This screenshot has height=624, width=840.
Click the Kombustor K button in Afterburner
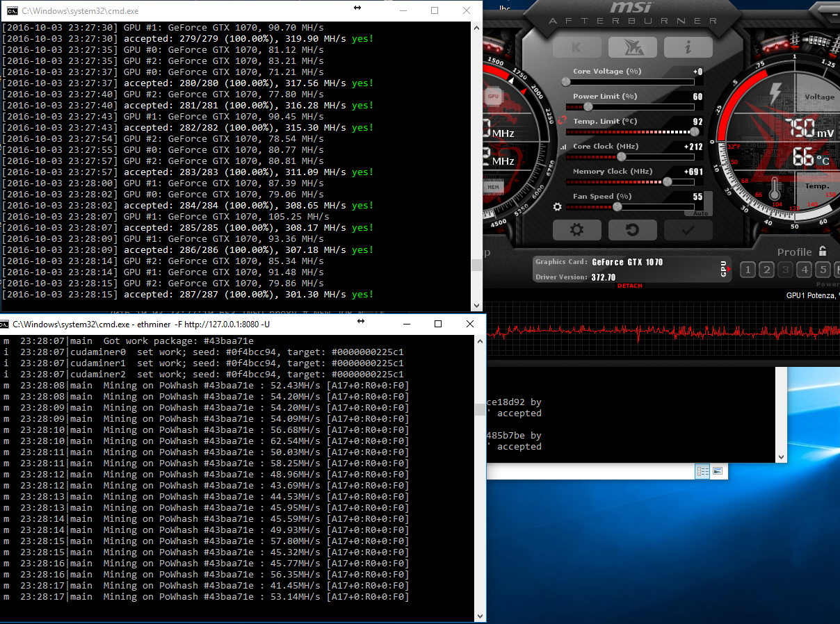click(x=577, y=47)
